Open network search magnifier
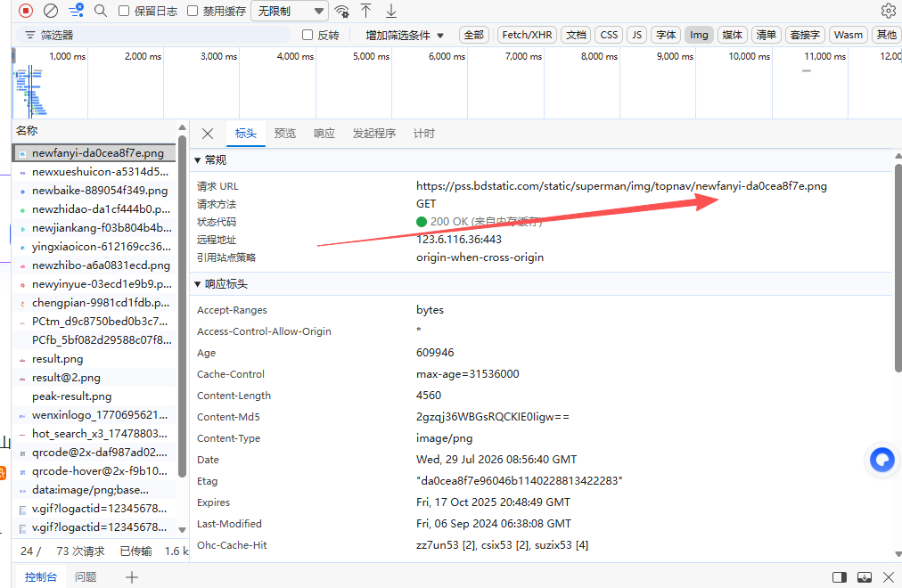 click(101, 11)
